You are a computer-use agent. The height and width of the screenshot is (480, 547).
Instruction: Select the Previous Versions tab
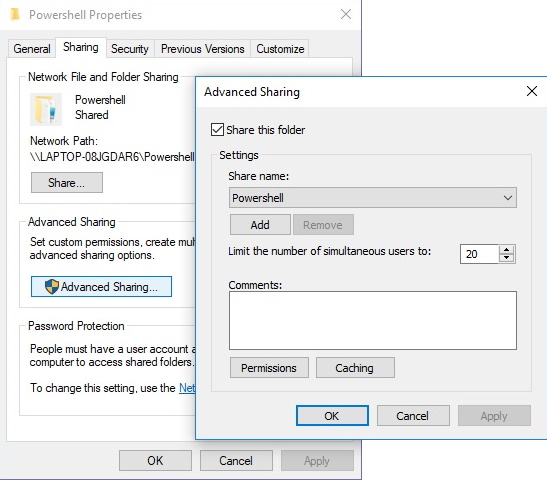point(202,48)
